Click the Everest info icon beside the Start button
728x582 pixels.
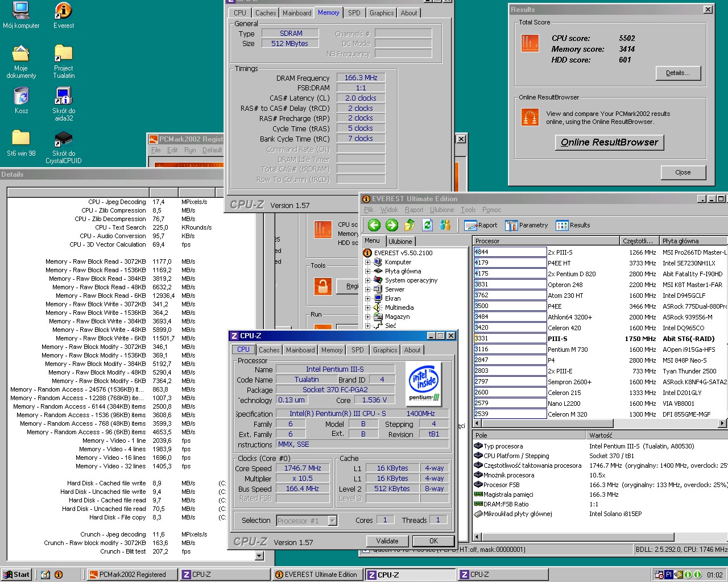59,575
